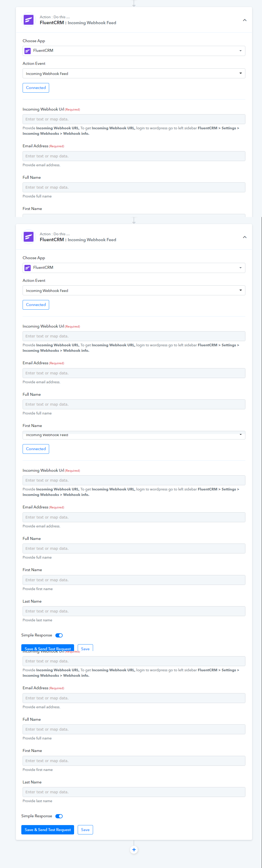Open the first Action Event dropdown
Viewport: 262px width, 868px height.
coord(134,73)
